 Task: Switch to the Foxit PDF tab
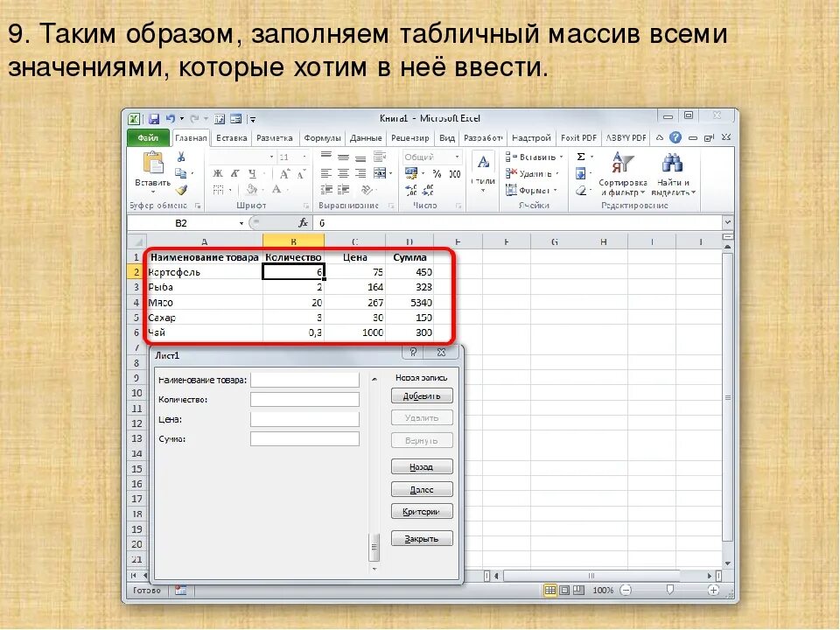(x=578, y=137)
